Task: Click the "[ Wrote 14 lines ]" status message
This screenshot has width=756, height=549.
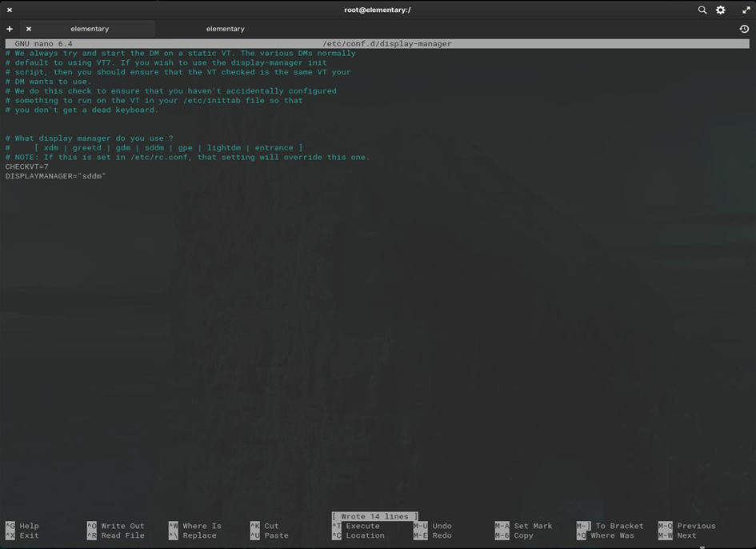Action: [x=374, y=516]
